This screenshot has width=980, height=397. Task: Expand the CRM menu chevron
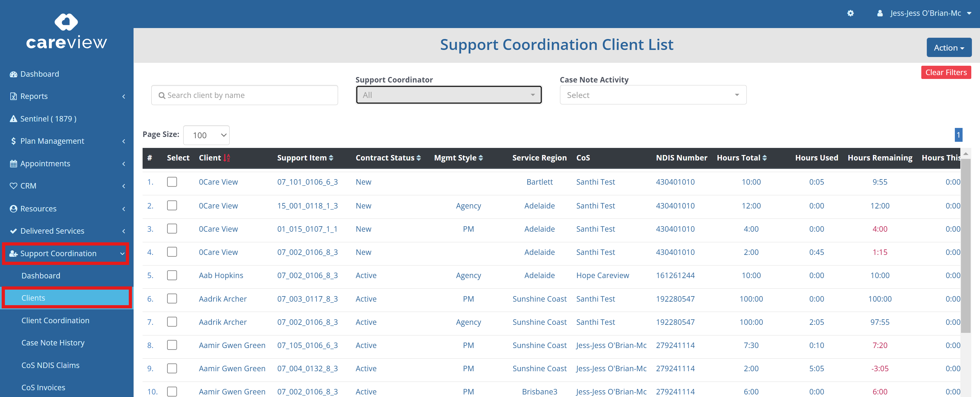[x=124, y=186]
